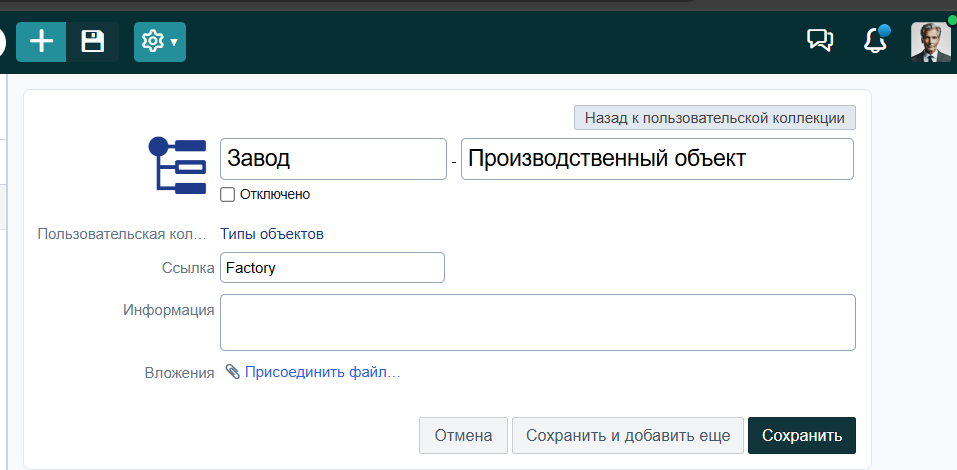The image size is (957, 470).
Task: Open the chat messages icon
Action: [820, 41]
